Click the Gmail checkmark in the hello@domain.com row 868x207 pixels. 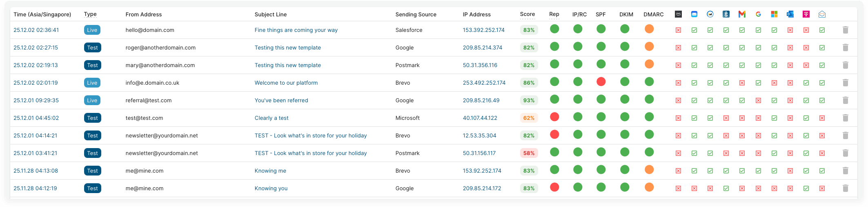(x=742, y=30)
